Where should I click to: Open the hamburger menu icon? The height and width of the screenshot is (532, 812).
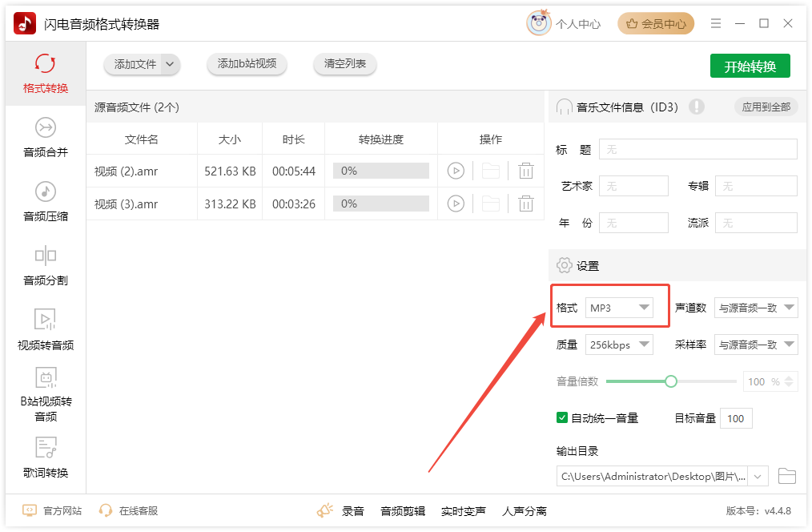716,23
